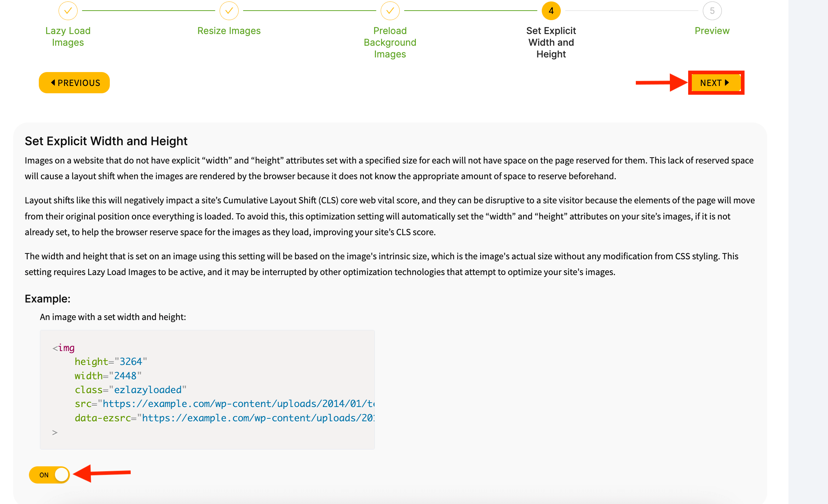The height and width of the screenshot is (504, 828).
Task: Click the Preload Background Images checkmark circle
Action: (x=390, y=11)
